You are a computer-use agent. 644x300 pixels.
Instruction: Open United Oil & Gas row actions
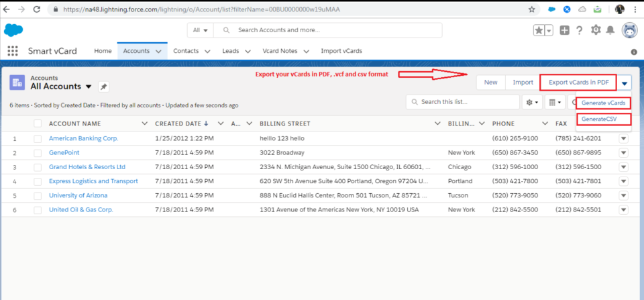pos(623,210)
